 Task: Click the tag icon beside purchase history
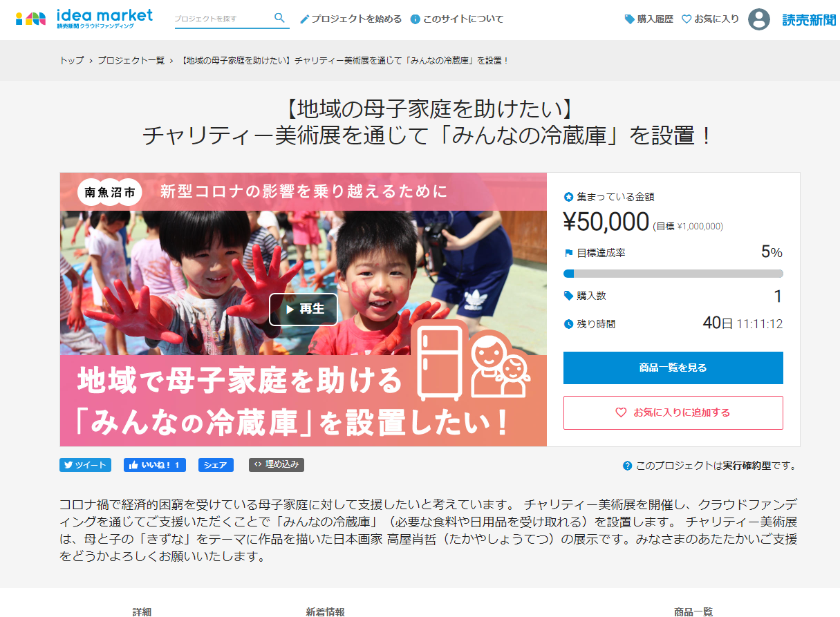(629, 19)
